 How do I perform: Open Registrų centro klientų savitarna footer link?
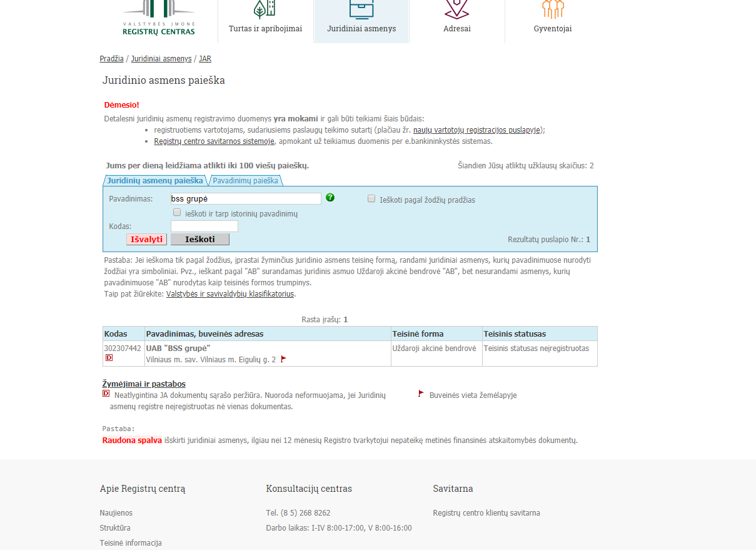click(x=486, y=513)
